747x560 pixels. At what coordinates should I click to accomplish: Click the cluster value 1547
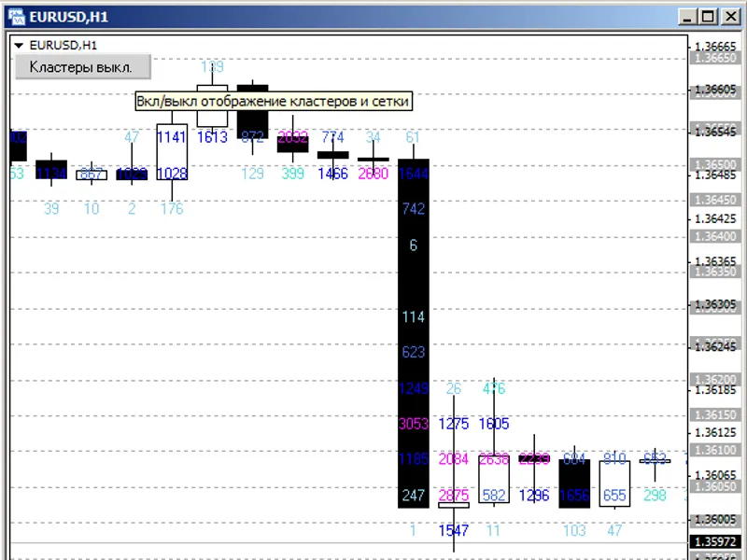(x=454, y=530)
